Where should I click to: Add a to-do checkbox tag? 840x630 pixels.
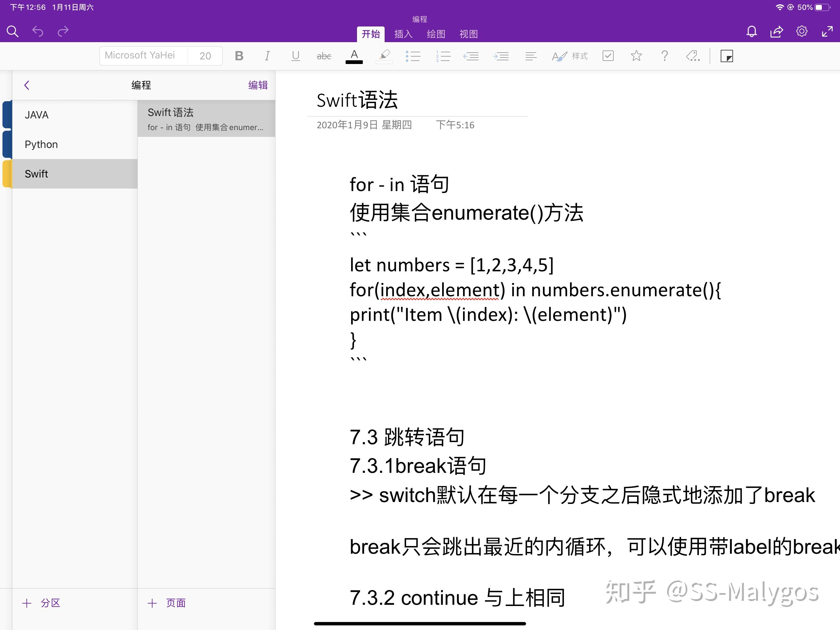coord(608,56)
